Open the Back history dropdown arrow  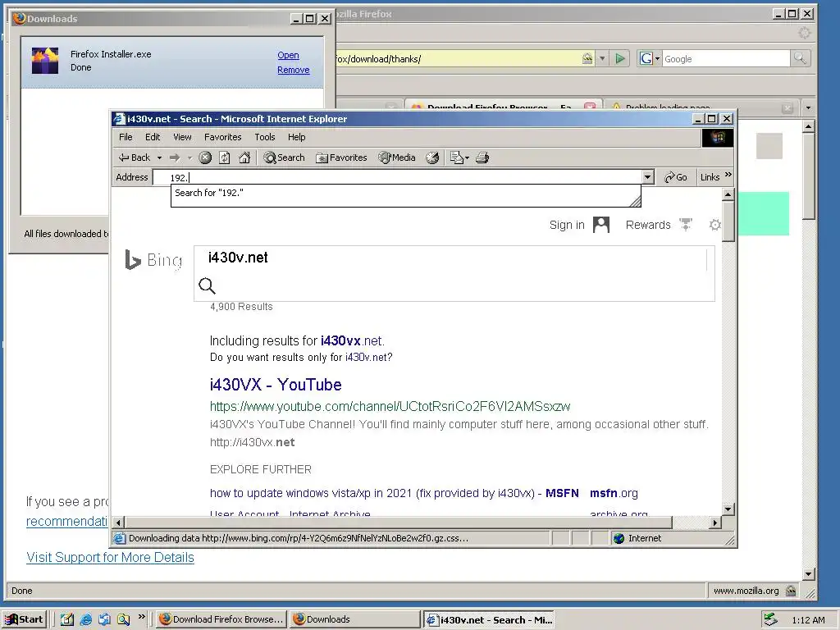[x=159, y=158]
